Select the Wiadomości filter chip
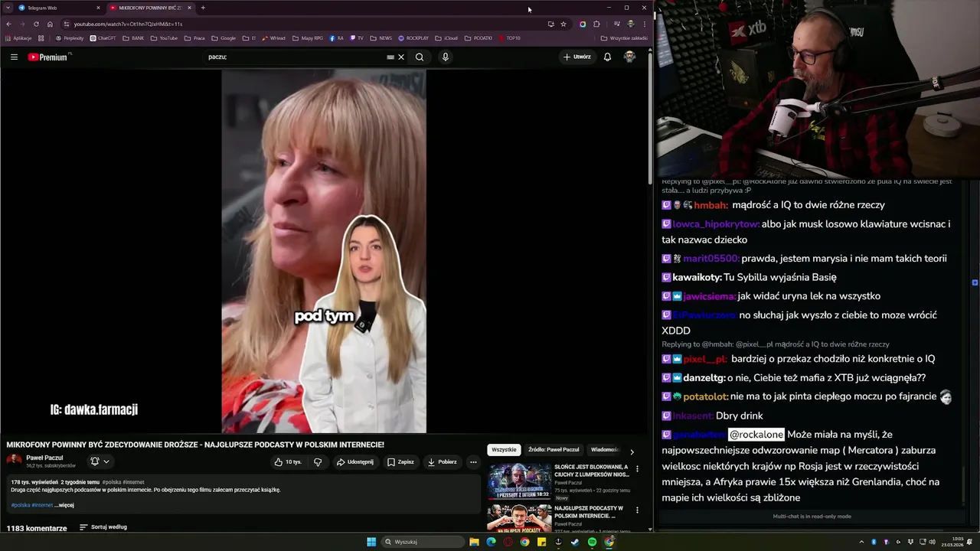 pos(604,450)
